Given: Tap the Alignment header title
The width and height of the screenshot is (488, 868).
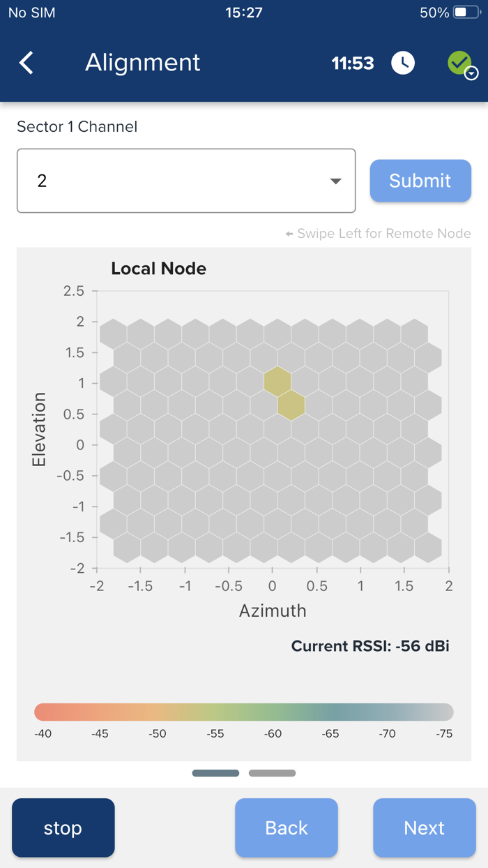Looking at the screenshot, I should (x=142, y=63).
